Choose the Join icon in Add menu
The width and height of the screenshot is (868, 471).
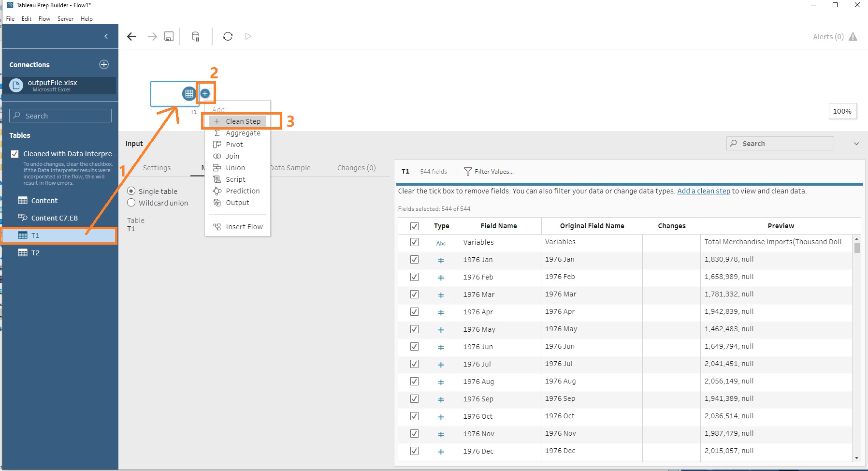217,156
